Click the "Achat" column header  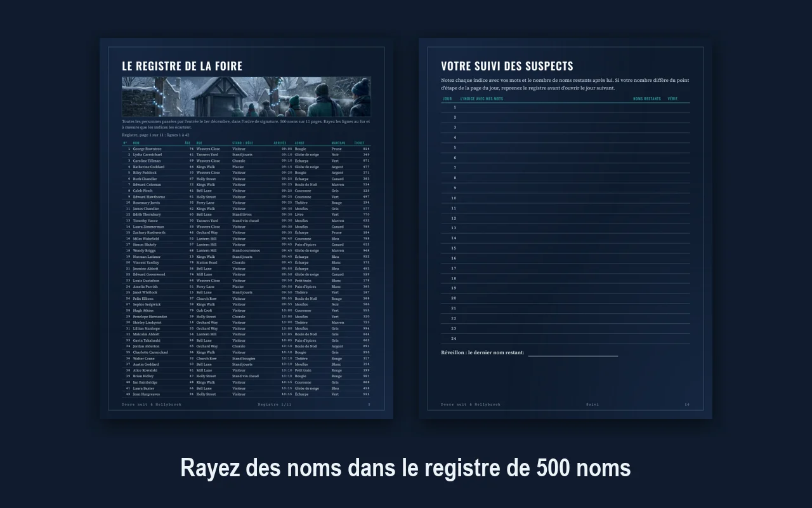[x=299, y=143]
